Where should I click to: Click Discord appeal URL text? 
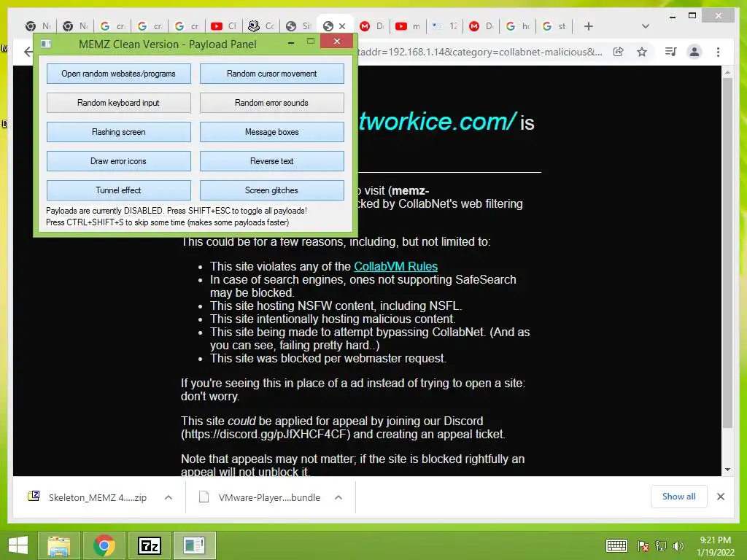click(266, 435)
